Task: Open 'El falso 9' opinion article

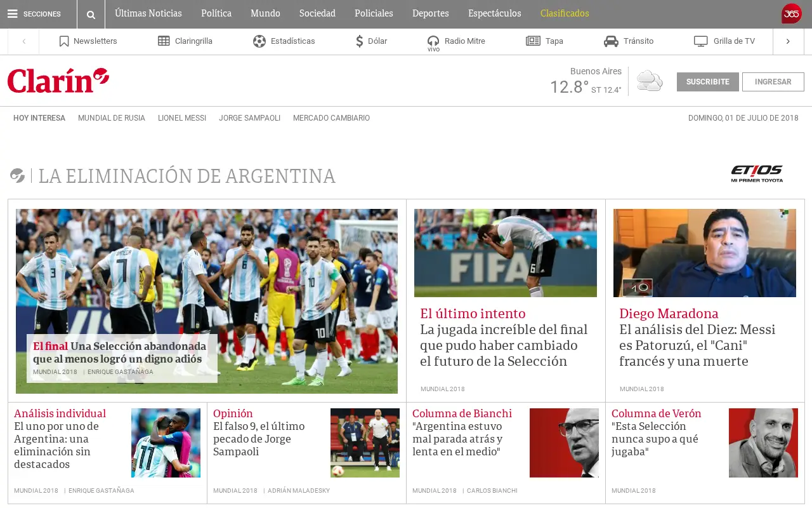Action: 259,439
